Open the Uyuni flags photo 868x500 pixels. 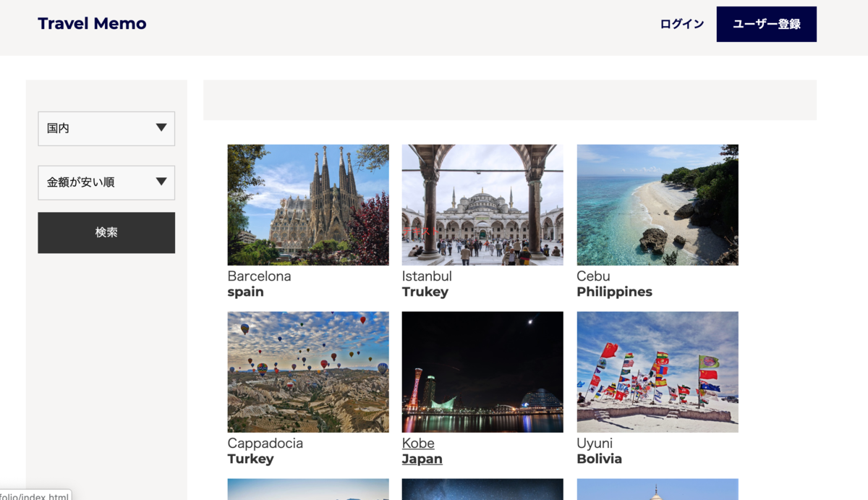658,372
